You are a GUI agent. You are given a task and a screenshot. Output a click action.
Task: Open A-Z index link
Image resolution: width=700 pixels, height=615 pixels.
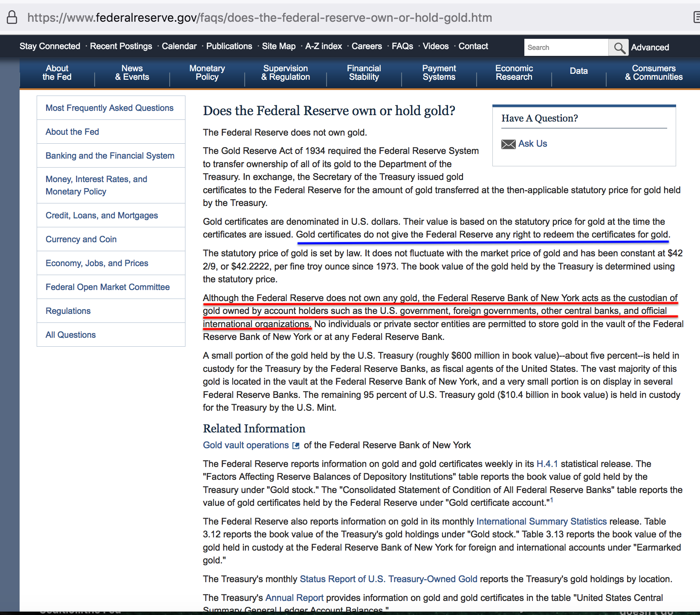click(x=324, y=46)
